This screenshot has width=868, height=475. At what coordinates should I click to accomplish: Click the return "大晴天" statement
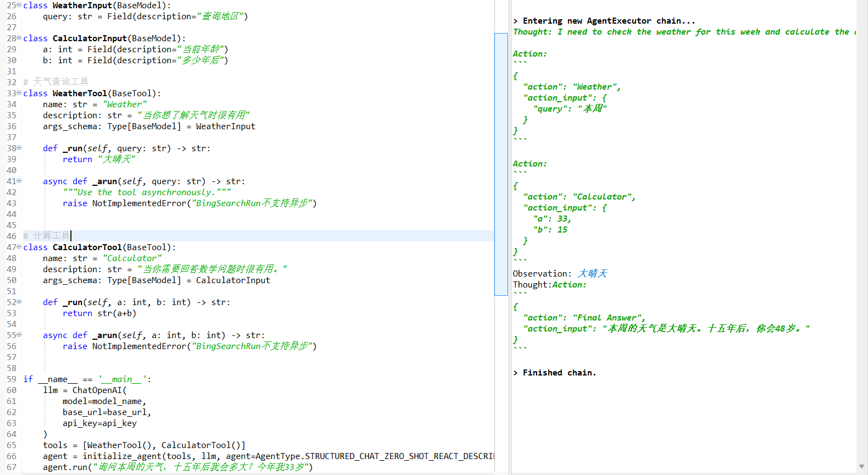coord(99,159)
